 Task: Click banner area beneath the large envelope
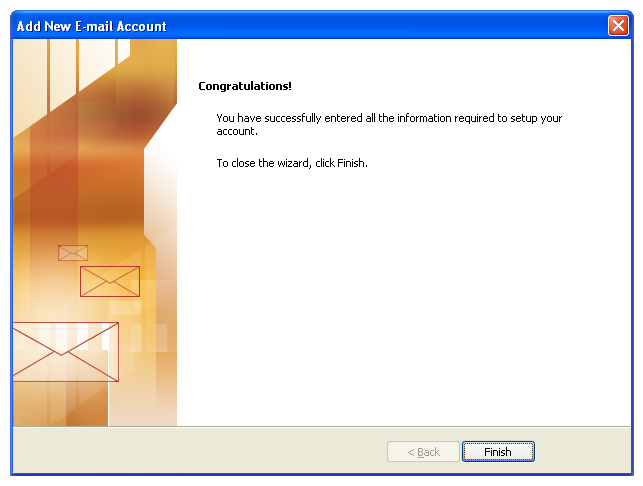click(x=62, y=404)
